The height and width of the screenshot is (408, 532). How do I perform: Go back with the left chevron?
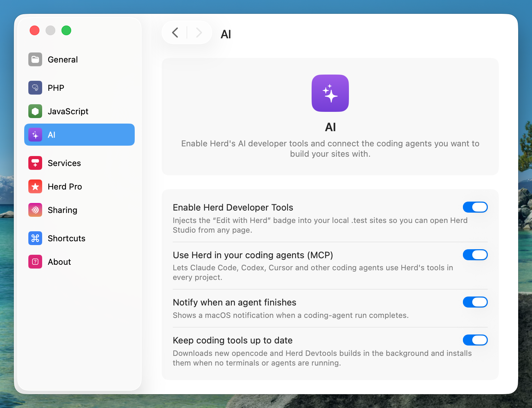pyautogui.click(x=175, y=33)
